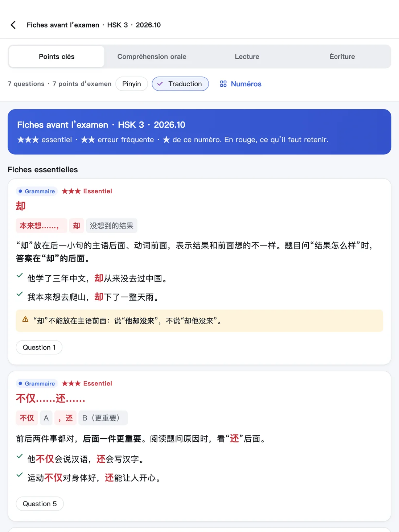The height and width of the screenshot is (532, 399).
Task: Click the Essentiel stars on the 不仅 card
Action: click(87, 383)
